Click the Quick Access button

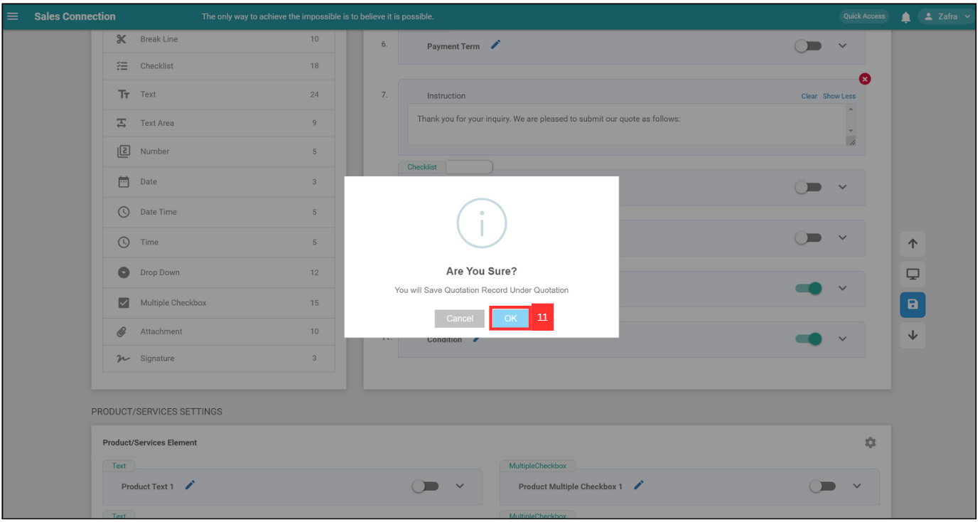tap(864, 16)
